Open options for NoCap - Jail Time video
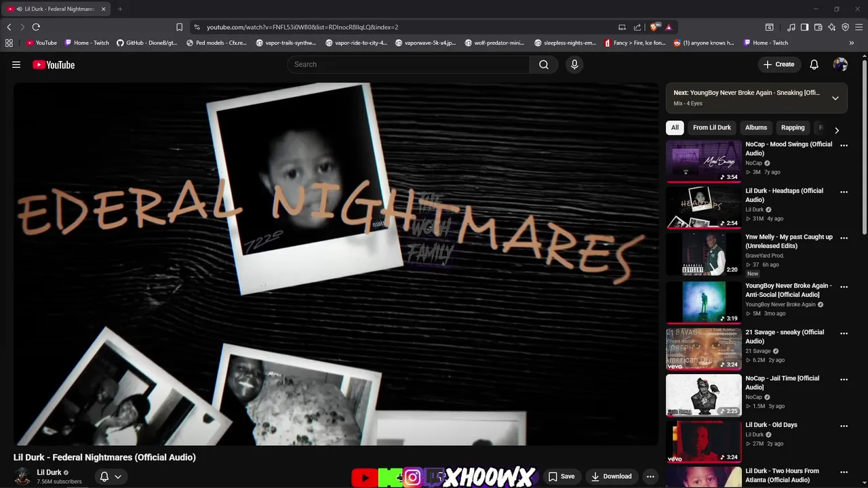The height and width of the screenshot is (488, 868). [x=844, y=380]
